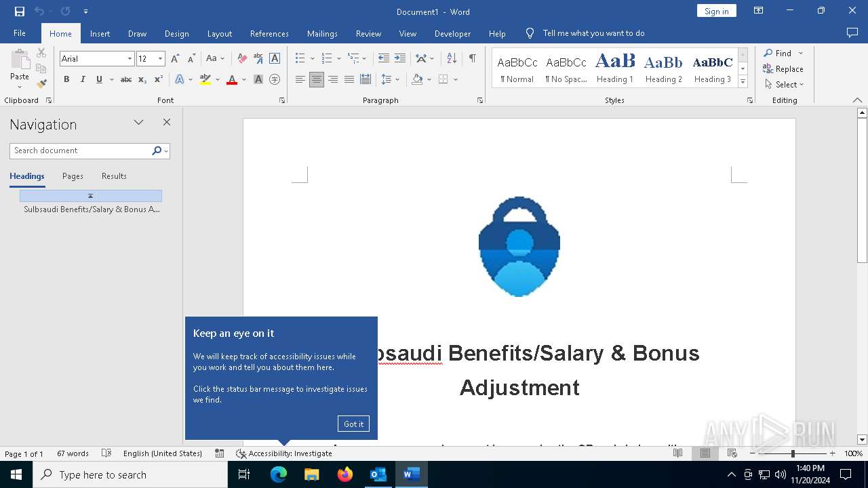Open the font name dropdown showing Arial
The height and width of the screenshot is (488, 868).
pos(130,59)
